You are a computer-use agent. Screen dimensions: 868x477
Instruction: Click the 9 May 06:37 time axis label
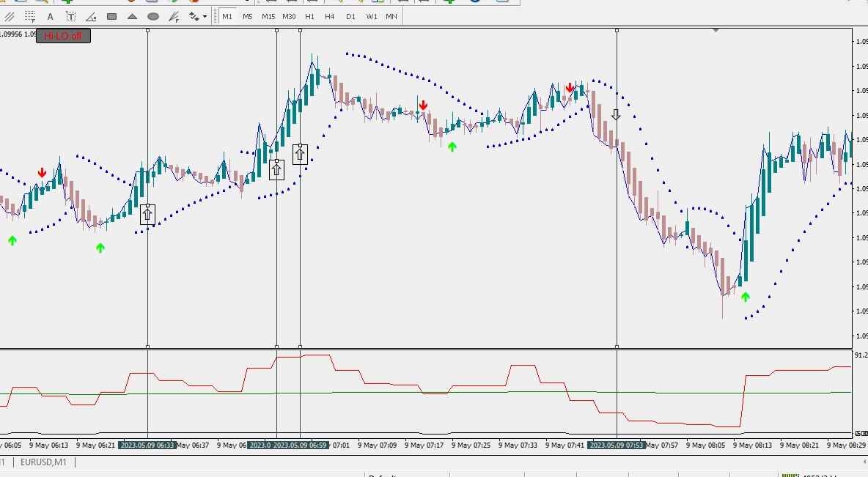194,445
